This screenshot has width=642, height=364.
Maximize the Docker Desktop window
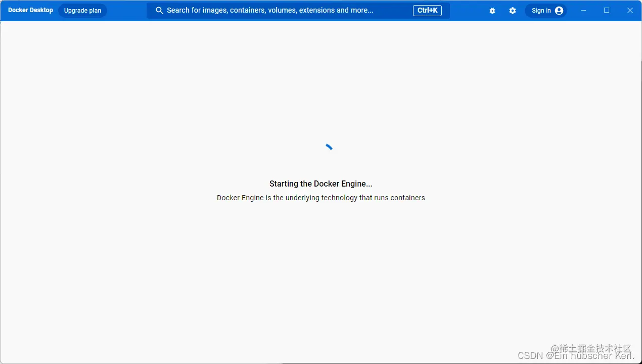(607, 11)
